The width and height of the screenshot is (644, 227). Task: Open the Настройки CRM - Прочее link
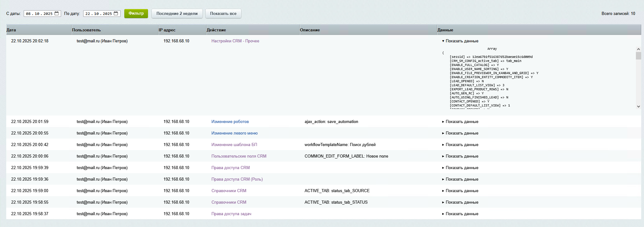235,41
